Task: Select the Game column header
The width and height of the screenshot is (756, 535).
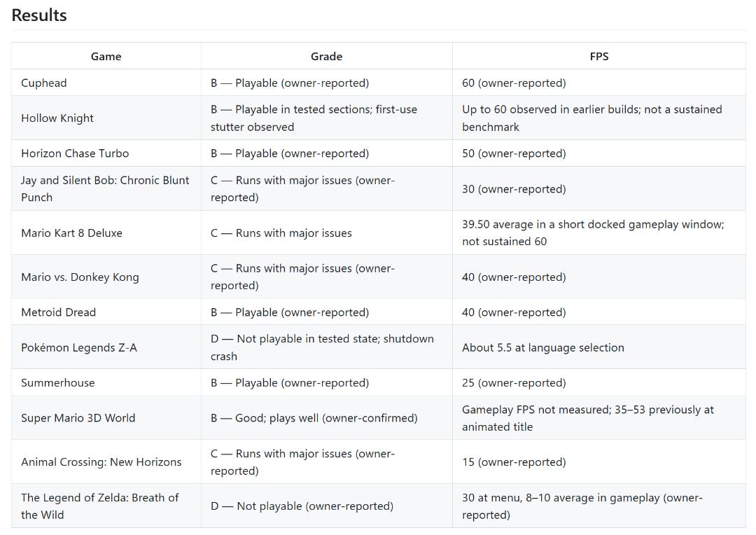Action: click(106, 56)
